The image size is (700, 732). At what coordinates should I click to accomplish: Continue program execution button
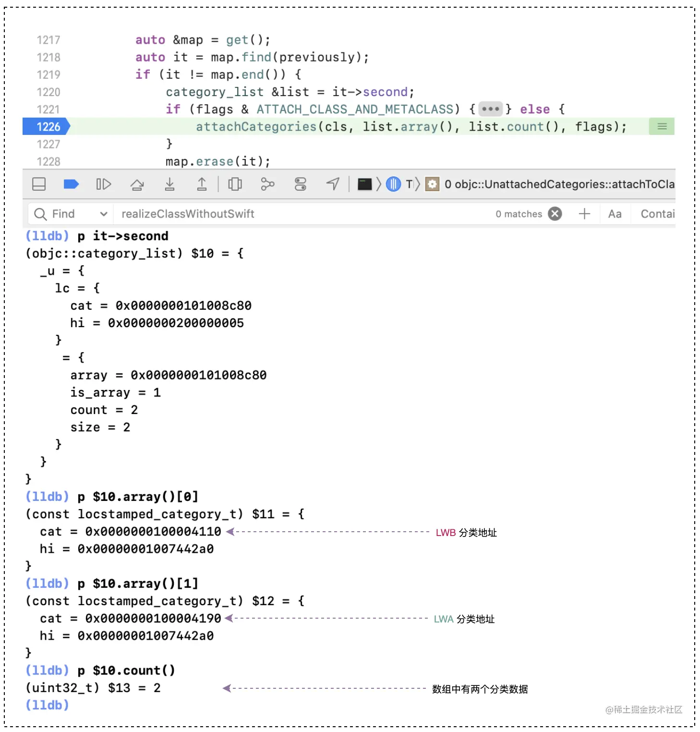point(104,184)
